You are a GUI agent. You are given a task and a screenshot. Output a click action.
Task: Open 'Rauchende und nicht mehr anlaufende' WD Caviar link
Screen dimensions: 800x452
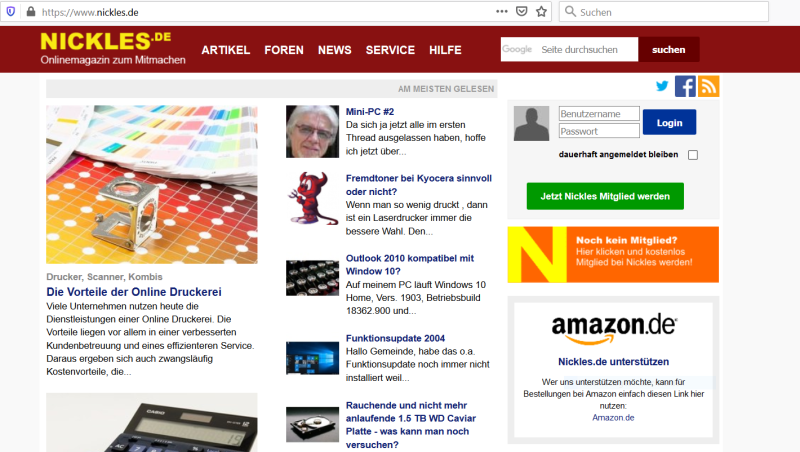[411, 425]
